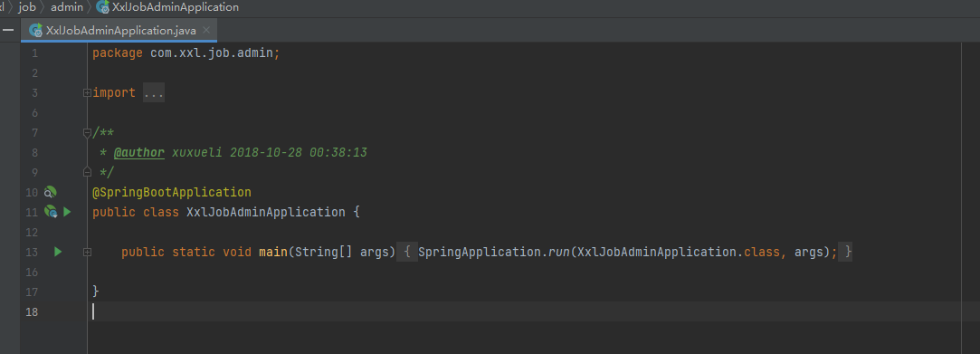The image size is (980, 354).
Task: Open the admin breadcrumb segment
Action: coord(67,7)
